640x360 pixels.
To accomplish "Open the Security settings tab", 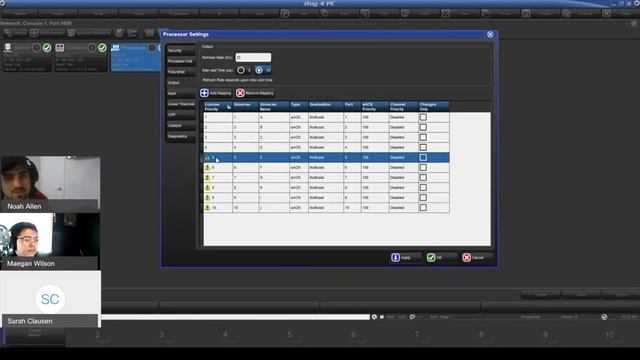I will [180, 51].
